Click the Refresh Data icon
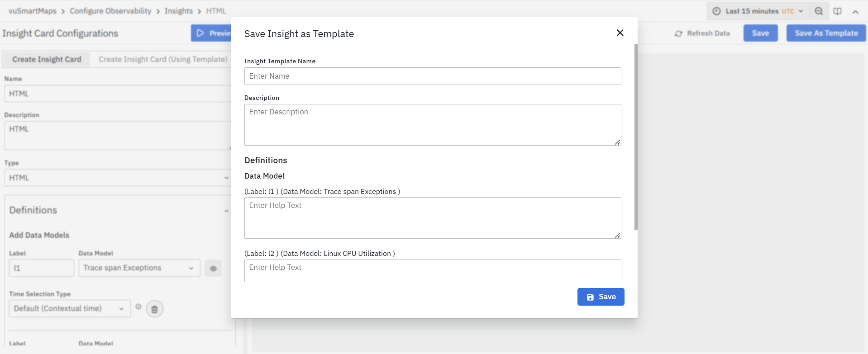 pyautogui.click(x=678, y=33)
